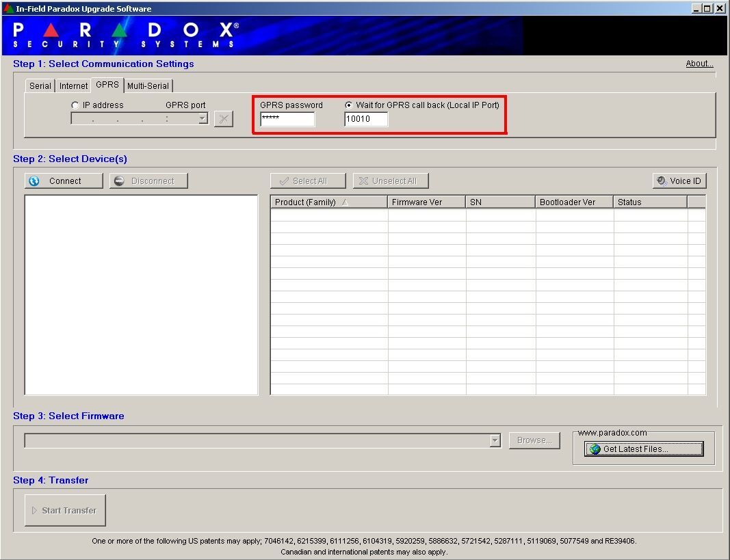Click the Connect button with globe icon
Screen dimensions: 730x560
(64, 181)
